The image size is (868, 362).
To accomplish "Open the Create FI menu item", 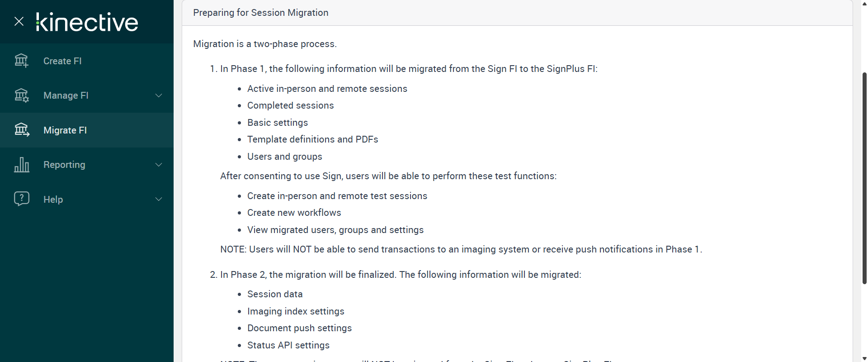I will click(62, 61).
